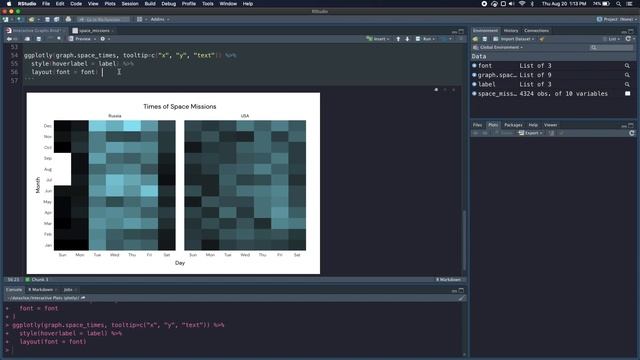Open the Project (None) dropdown
The height and width of the screenshot is (360, 640).
coord(616,19)
